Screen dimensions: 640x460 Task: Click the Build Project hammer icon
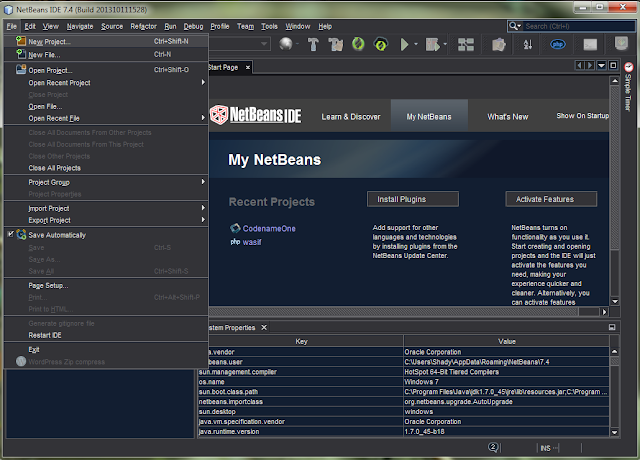click(313, 44)
